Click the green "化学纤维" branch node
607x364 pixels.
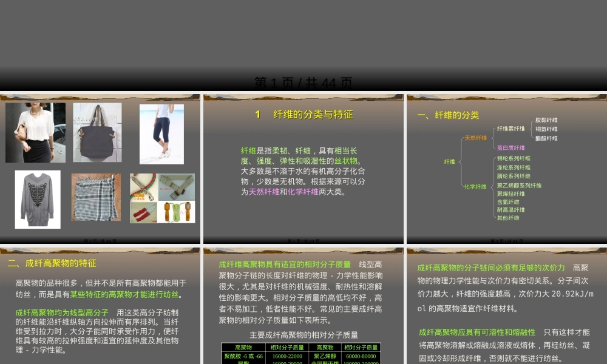coord(475,186)
